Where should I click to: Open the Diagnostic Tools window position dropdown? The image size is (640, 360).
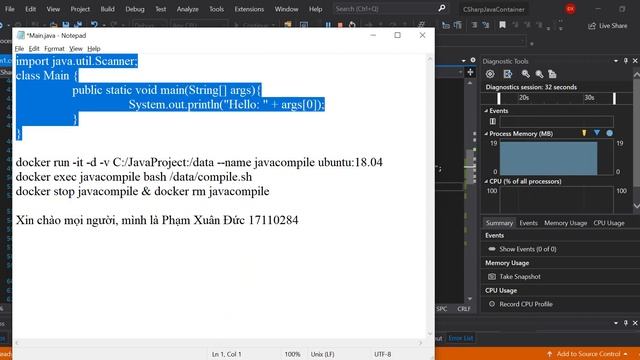click(x=616, y=61)
